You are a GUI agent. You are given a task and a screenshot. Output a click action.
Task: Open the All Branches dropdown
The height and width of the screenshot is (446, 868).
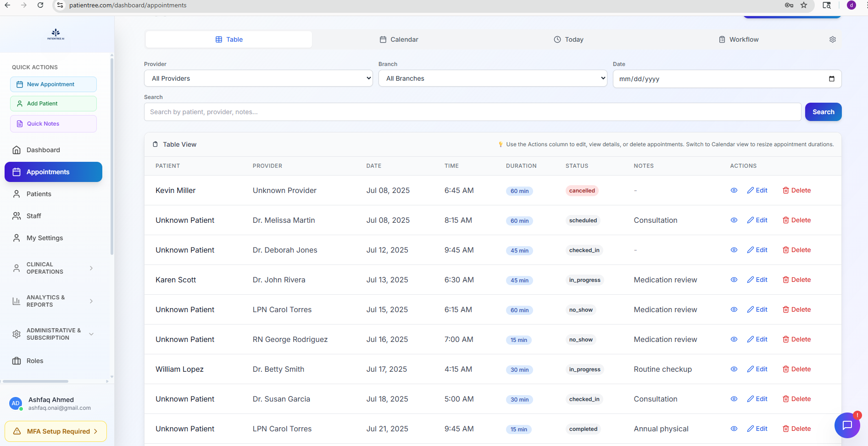[x=493, y=78]
